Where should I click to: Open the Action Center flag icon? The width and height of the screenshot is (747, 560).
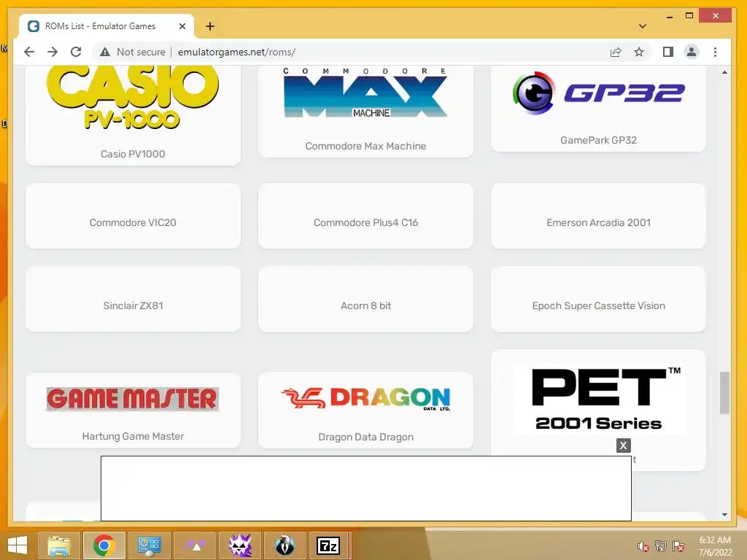pos(678,546)
